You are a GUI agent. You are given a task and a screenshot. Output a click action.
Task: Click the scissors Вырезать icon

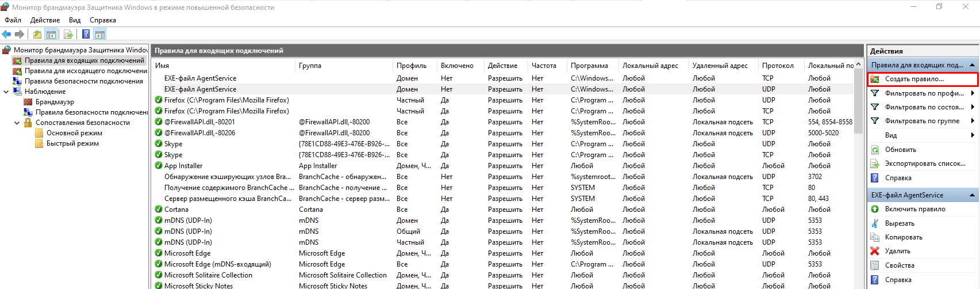(875, 223)
